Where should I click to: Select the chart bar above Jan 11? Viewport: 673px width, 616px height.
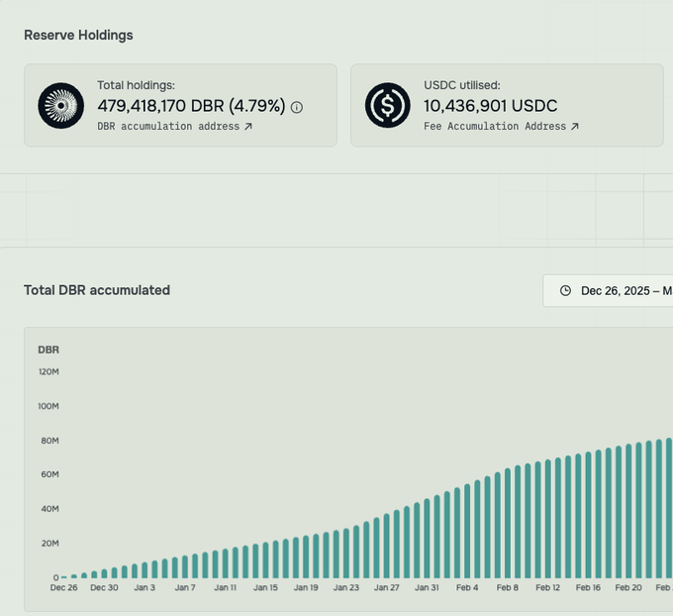coord(226,563)
